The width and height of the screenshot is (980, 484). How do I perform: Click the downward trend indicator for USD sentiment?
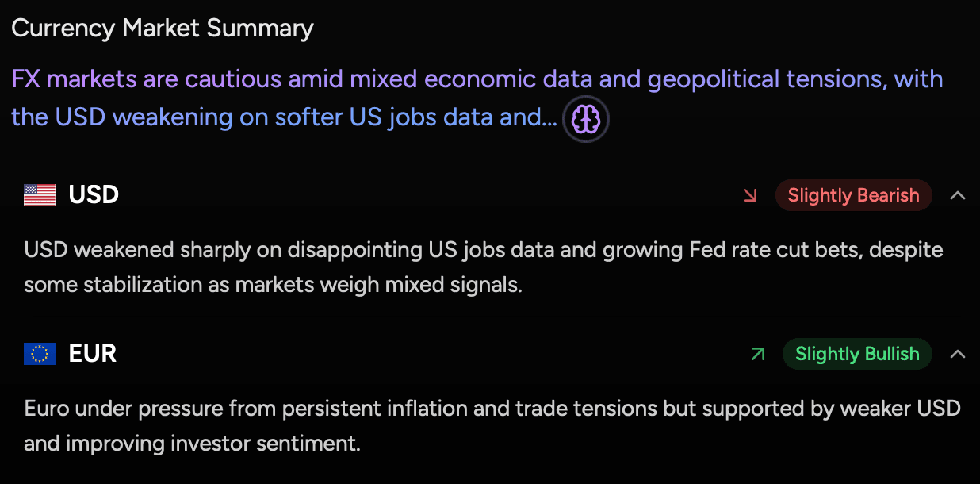750,194
